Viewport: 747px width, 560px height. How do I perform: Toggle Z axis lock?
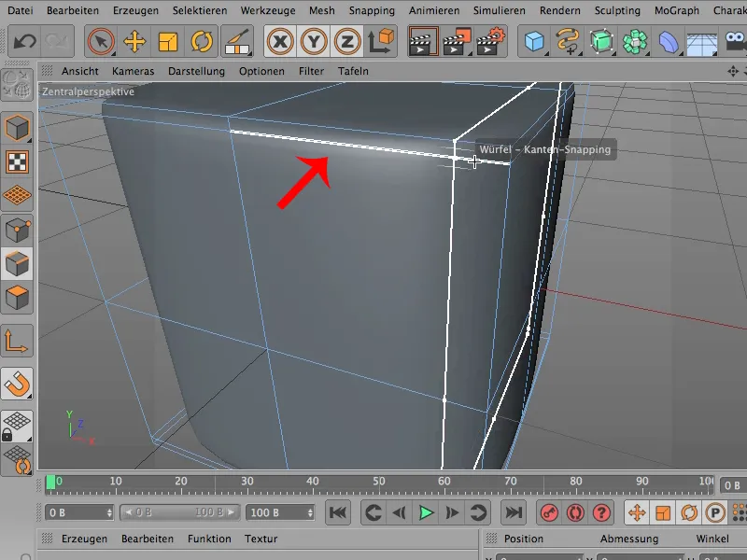[x=346, y=41]
